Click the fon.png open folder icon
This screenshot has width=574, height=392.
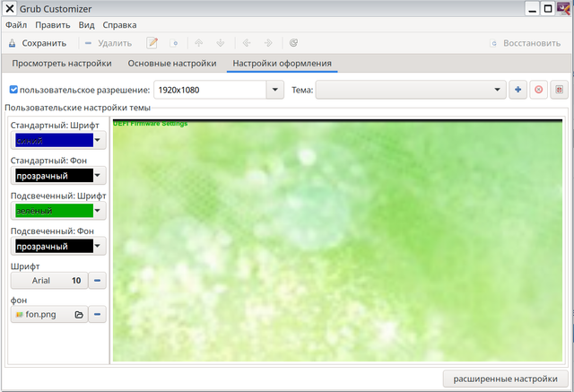[79, 314]
